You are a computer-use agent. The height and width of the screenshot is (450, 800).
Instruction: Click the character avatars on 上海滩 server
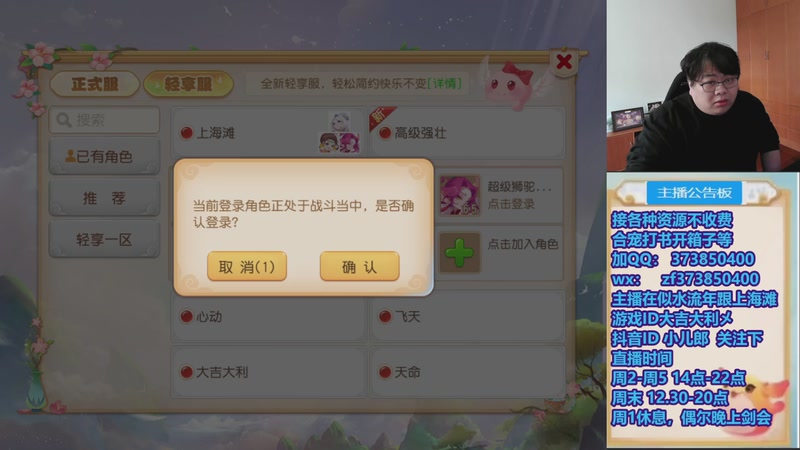coord(339,133)
